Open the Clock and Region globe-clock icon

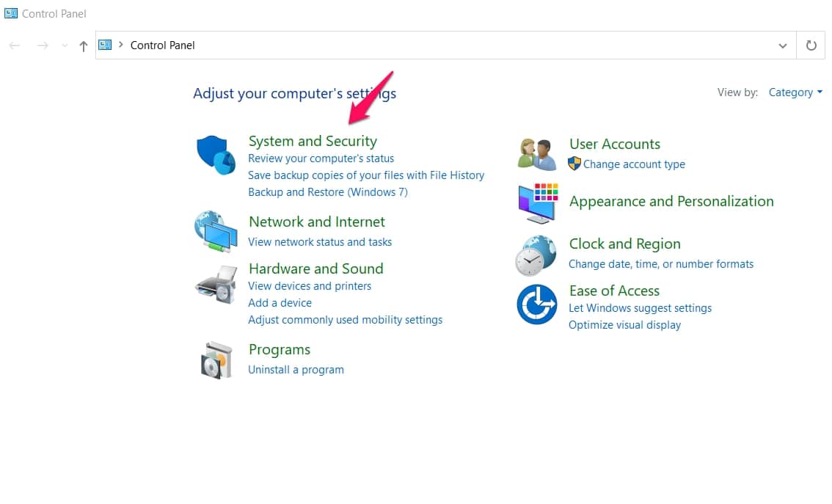point(536,256)
